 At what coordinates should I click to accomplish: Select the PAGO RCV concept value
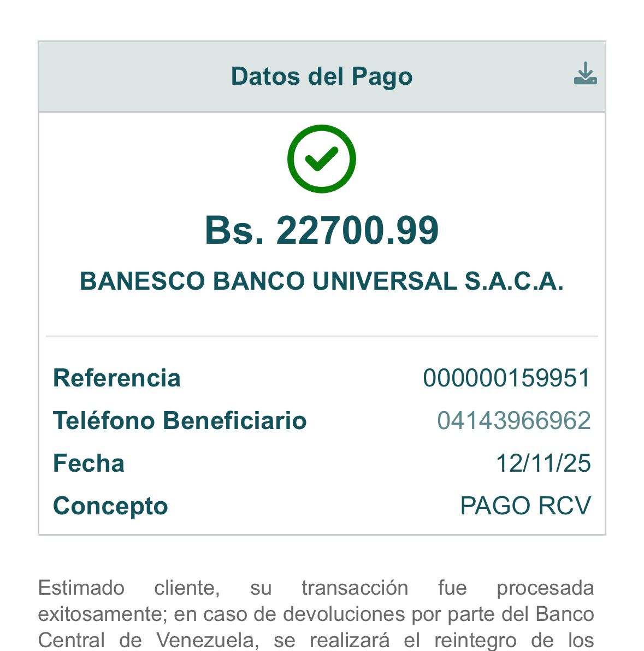coord(525,506)
